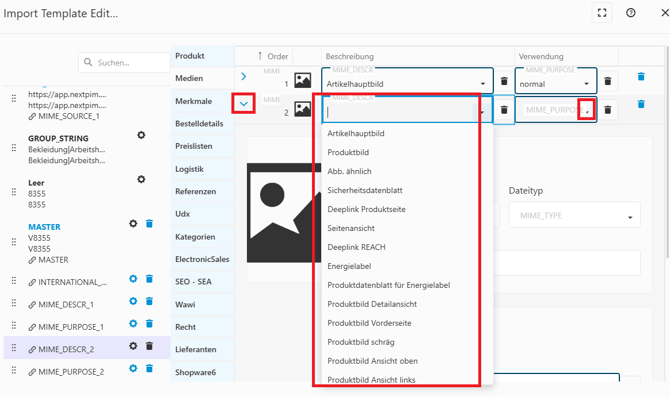Clear row 2 description trash icon
This screenshot has width=670, height=397.
(x=504, y=110)
